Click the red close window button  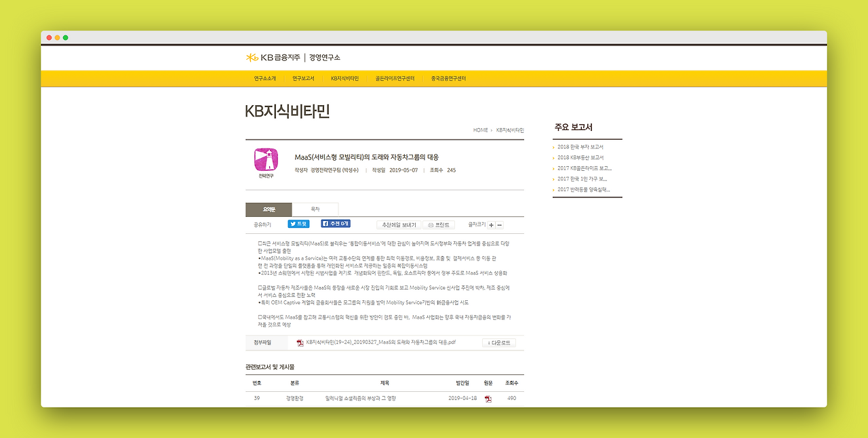tap(50, 37)
